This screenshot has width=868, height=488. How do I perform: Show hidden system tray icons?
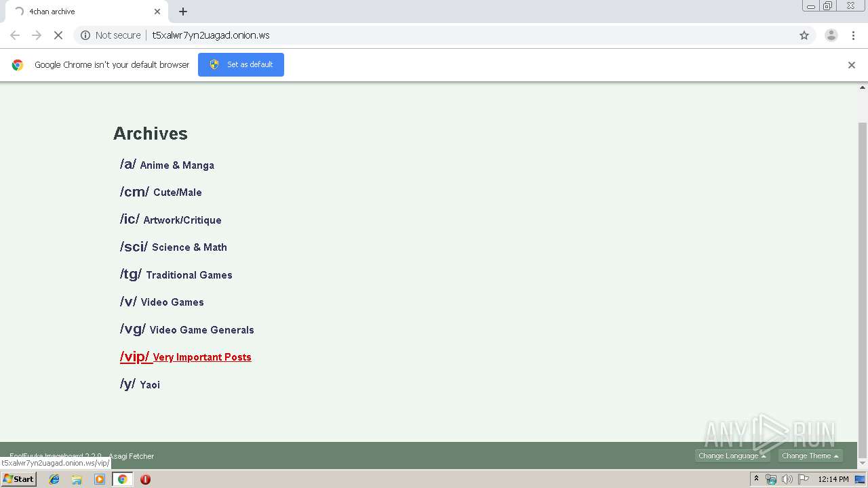tap(756, 479)
